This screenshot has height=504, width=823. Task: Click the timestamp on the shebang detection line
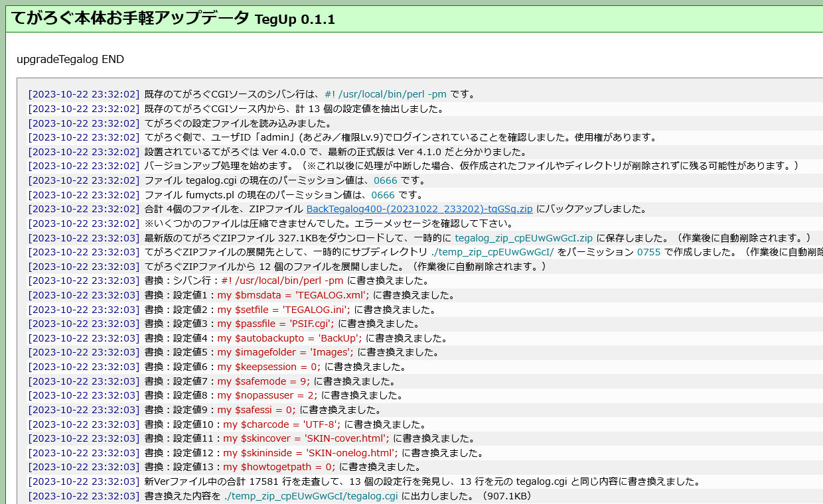pyautogui.click(x=84, y=94)
